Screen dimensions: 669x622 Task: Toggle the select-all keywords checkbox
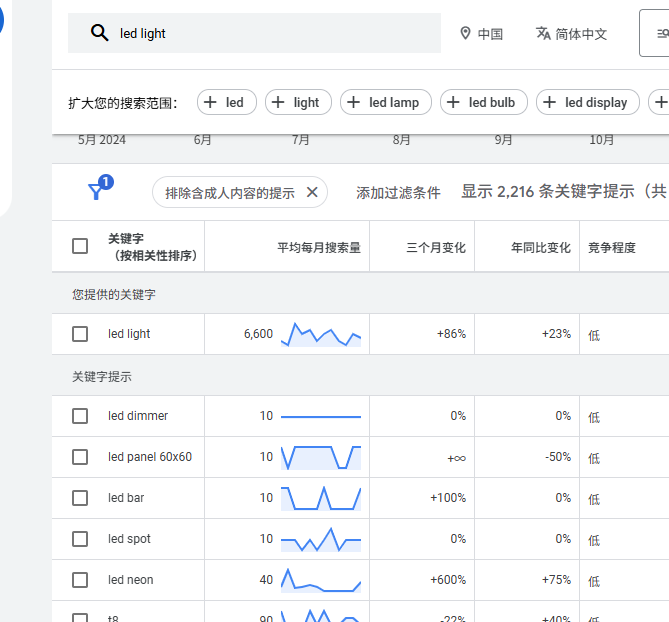[x=80, y=246]
